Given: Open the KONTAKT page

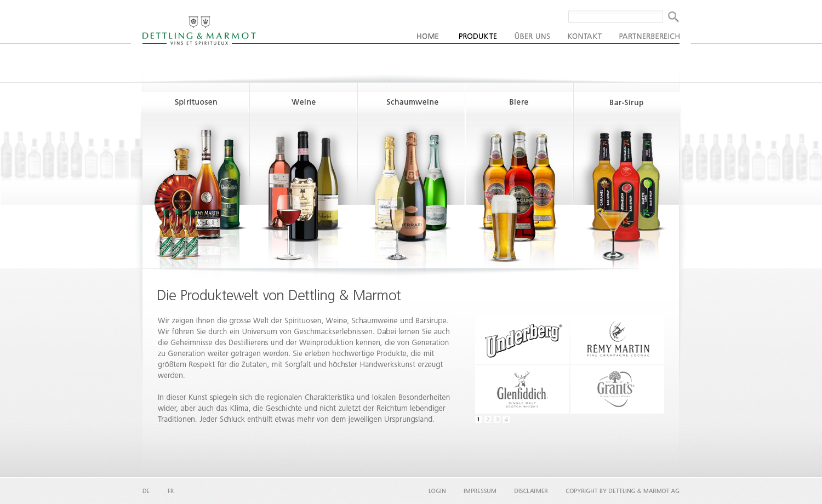Looking at the screenshot, I should click(x=584, y=37).
